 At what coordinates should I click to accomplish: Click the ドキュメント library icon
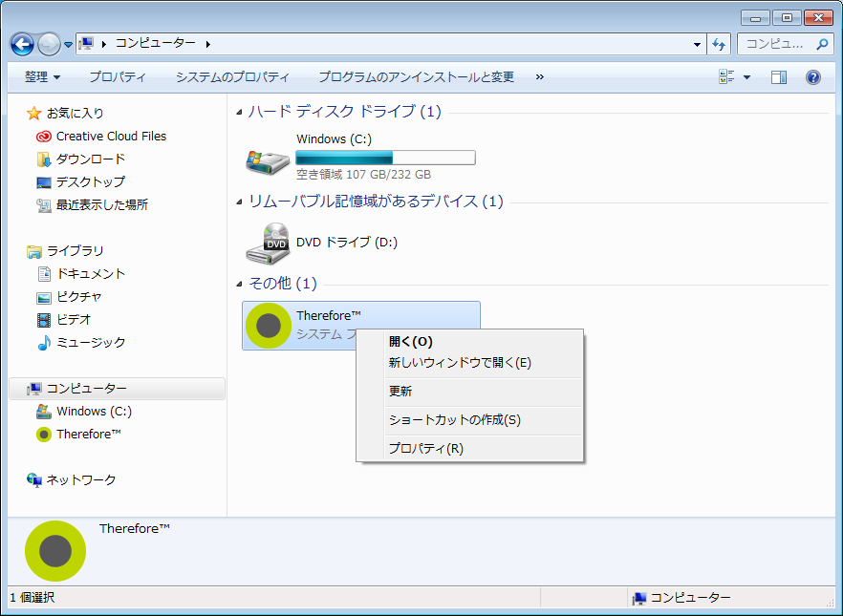point(44,274)
